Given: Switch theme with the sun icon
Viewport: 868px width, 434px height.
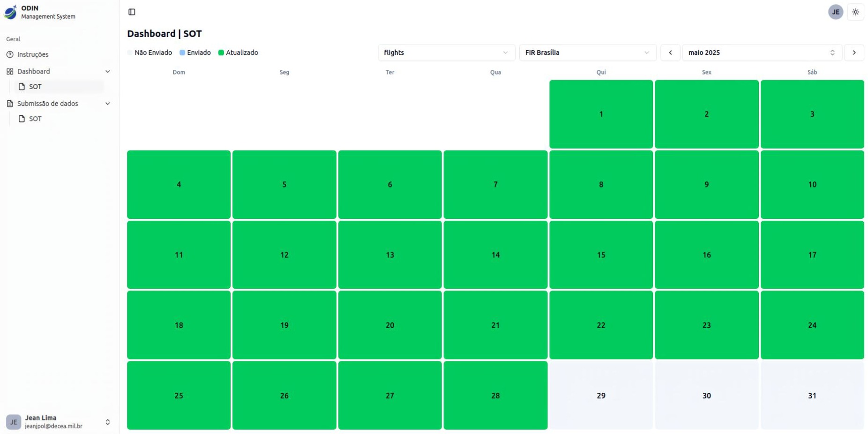Looking at the screenshot, I should pyautogui.click(x=855, y=12).
